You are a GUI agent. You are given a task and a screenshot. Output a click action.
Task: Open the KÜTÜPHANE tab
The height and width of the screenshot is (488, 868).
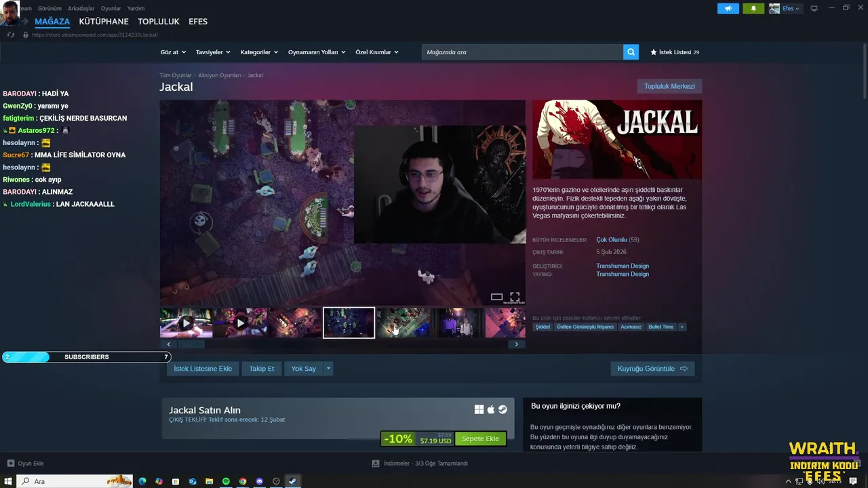[x=104, y=22]
